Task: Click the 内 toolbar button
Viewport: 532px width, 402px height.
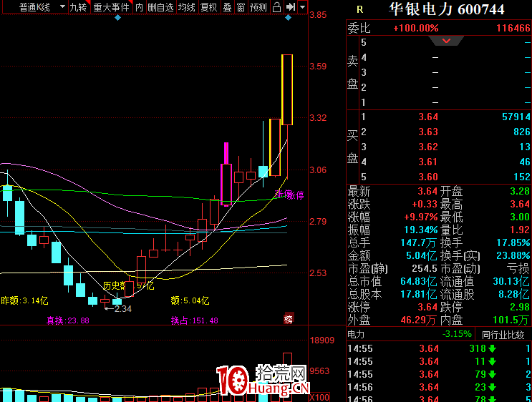Action: coord(139,7)
